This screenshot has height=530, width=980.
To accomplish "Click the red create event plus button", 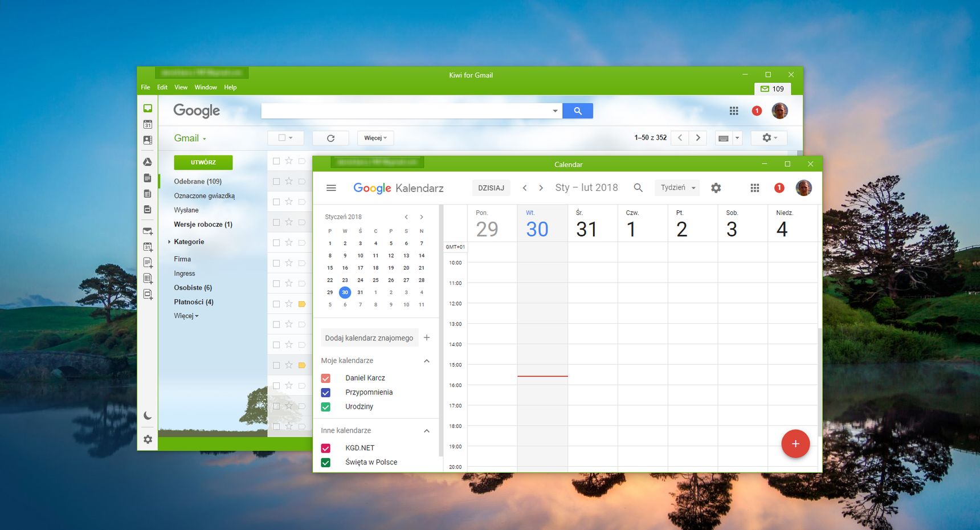I will pos(796,444).
